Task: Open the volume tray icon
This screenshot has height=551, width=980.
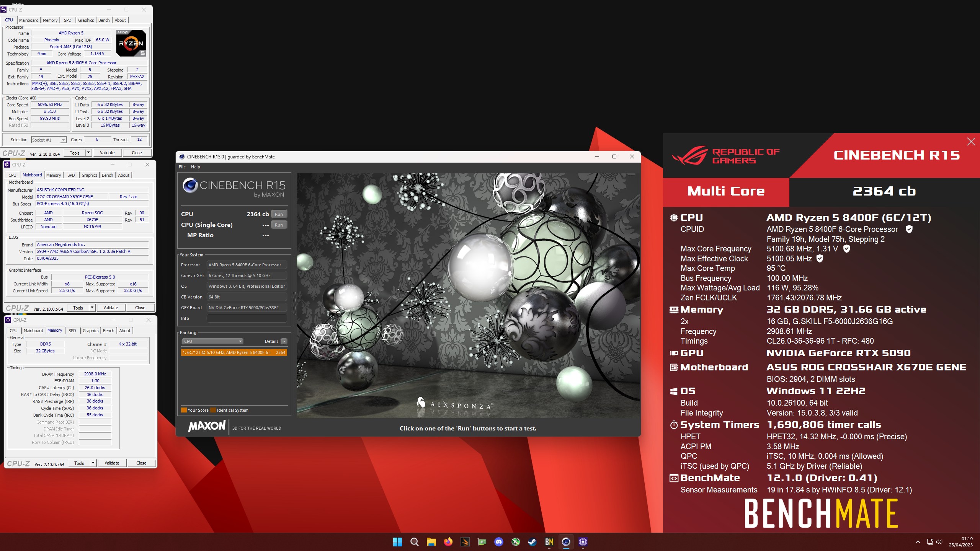Action: (939, 542)
